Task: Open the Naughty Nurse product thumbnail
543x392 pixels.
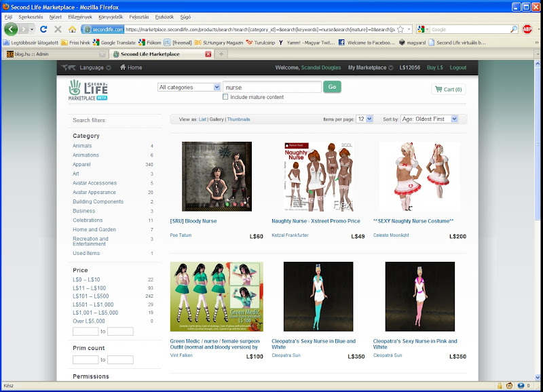Action: click(x=318, y=176)
